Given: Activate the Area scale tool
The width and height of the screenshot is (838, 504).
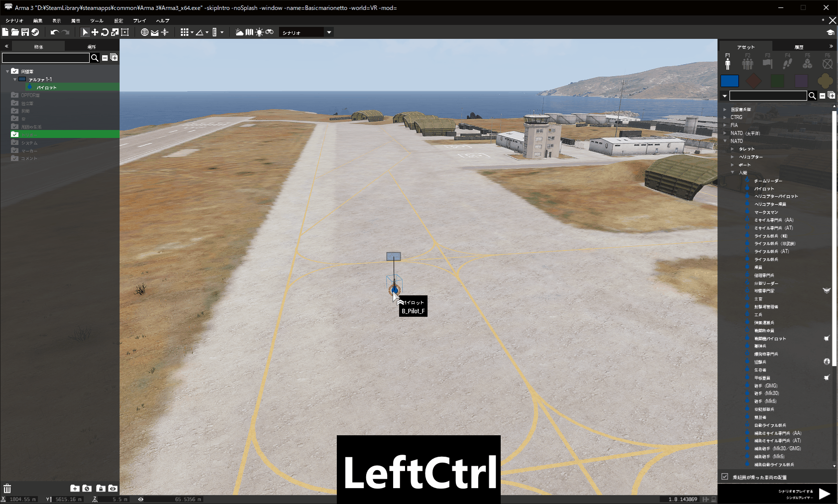Looking at the screenshot, I should click(124, 32).
